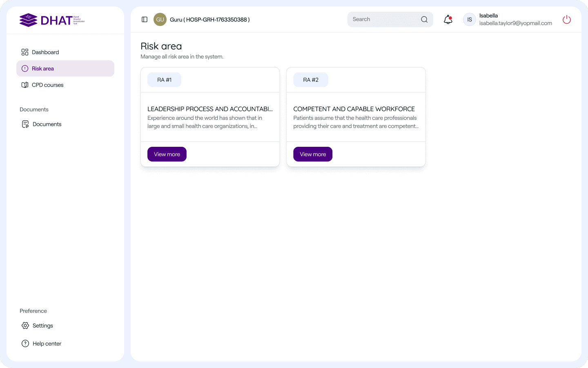Open the Competent and Capable Workforce title

pyautogui.click(x=354, y=109)
